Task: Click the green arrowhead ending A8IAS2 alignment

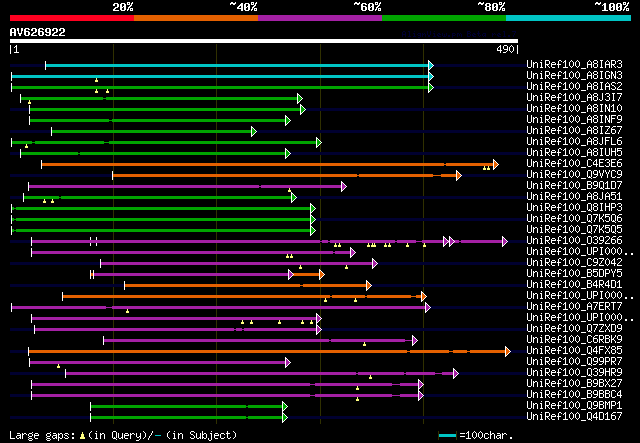Action: [x=431, y=87]
